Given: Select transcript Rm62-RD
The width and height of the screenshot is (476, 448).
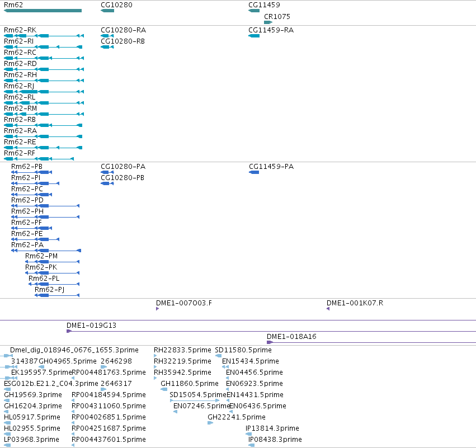Looking at the screenshot, I should [x=44, y=69].
